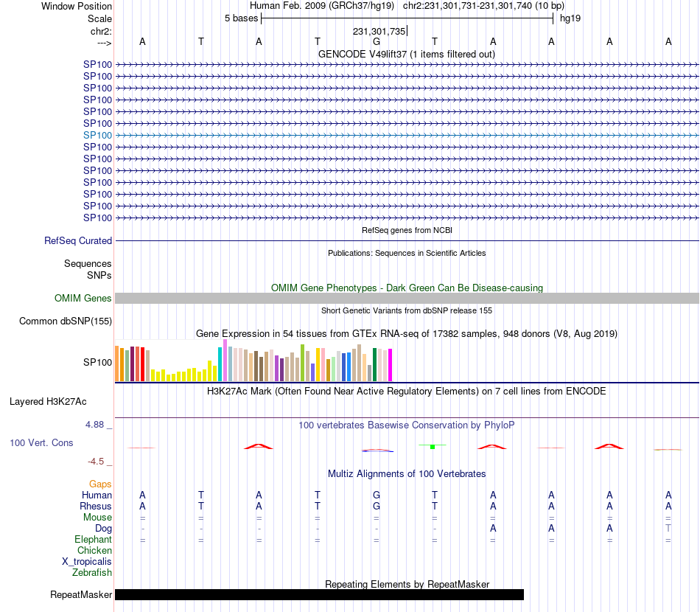The image size is (700, 612).
Task: Click the dark green bar in GTEx chart
Action: click(374, 364)
